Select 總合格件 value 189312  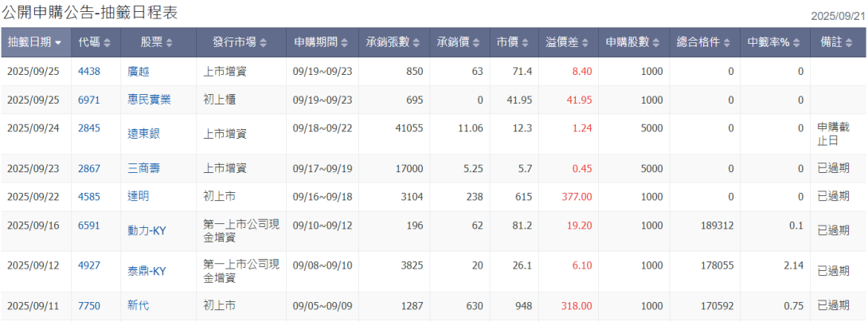(x=717, y=225)
